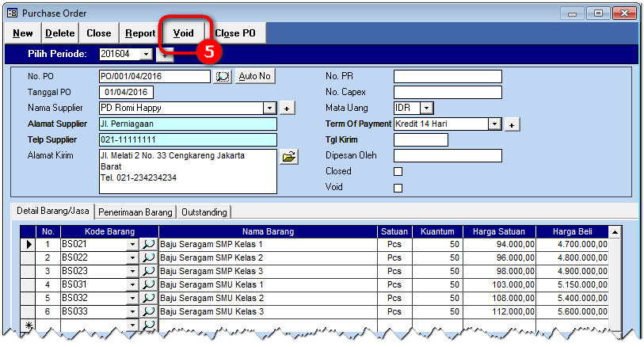Click into the No. PR input field
The height and width of the screenshot is (347, 644).
coord(448,76)
